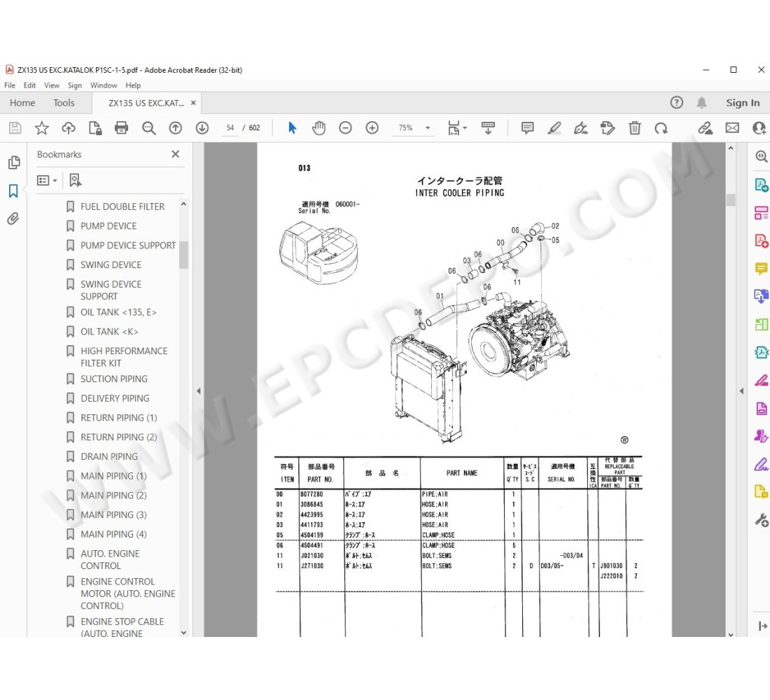Select the Hand pan tool

(318, 128)
